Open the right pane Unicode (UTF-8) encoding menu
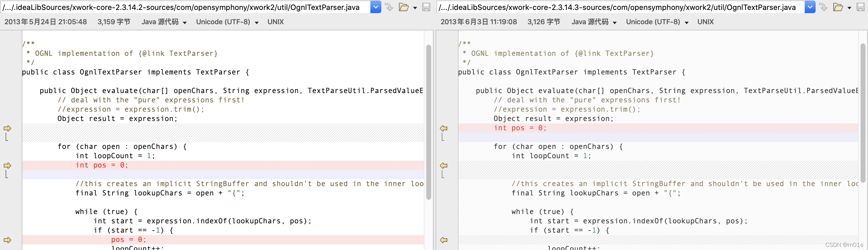868x250 pixels. pos(657,22)
